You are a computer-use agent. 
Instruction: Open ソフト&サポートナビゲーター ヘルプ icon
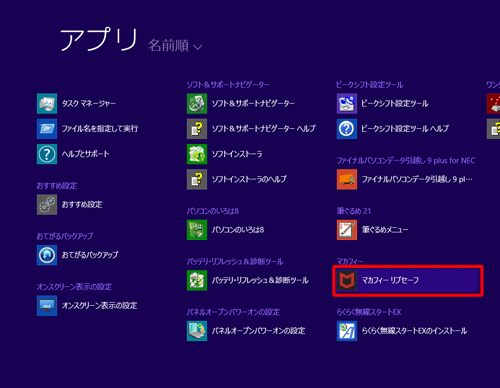(x=197, y=129)
